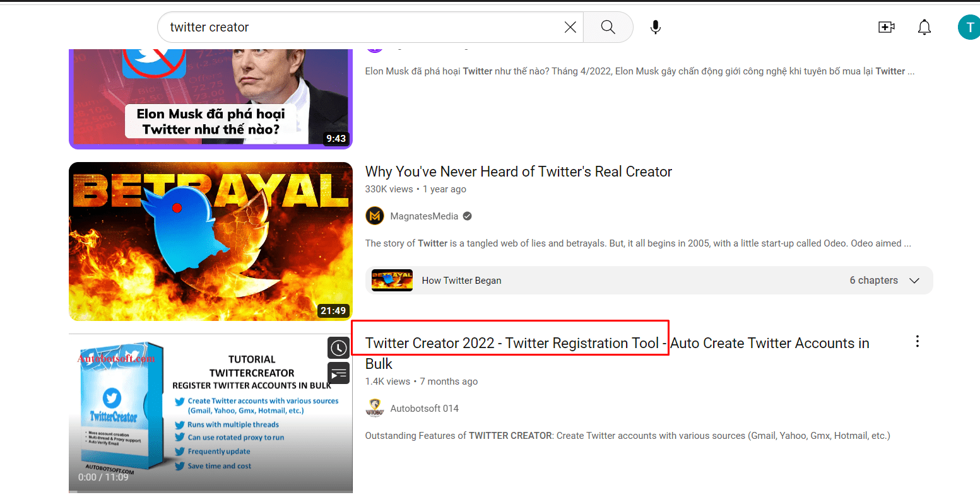The width and height of the screenshot is (980, 495).
Task: Click 'The story of Twitter is a tangled web' description
Action: coord(638,243)
